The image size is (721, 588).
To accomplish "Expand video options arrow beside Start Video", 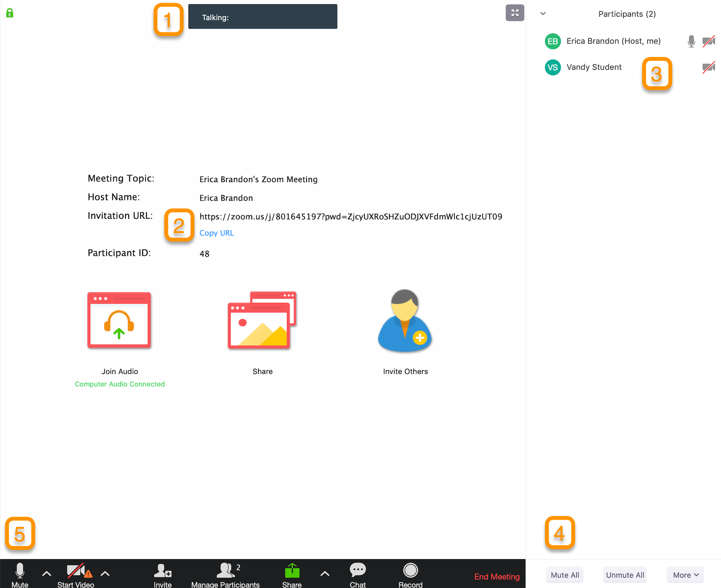I will [x=105, y=574].
